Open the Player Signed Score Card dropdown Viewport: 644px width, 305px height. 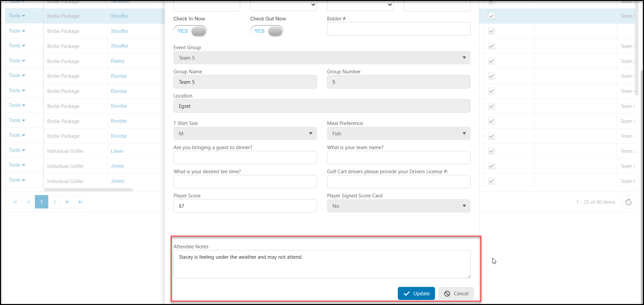click(399, 206)
